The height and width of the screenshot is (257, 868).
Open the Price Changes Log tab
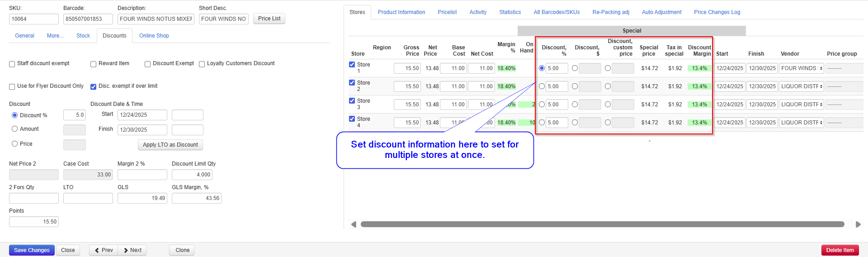pyautogui.click(x=717, y=12)
